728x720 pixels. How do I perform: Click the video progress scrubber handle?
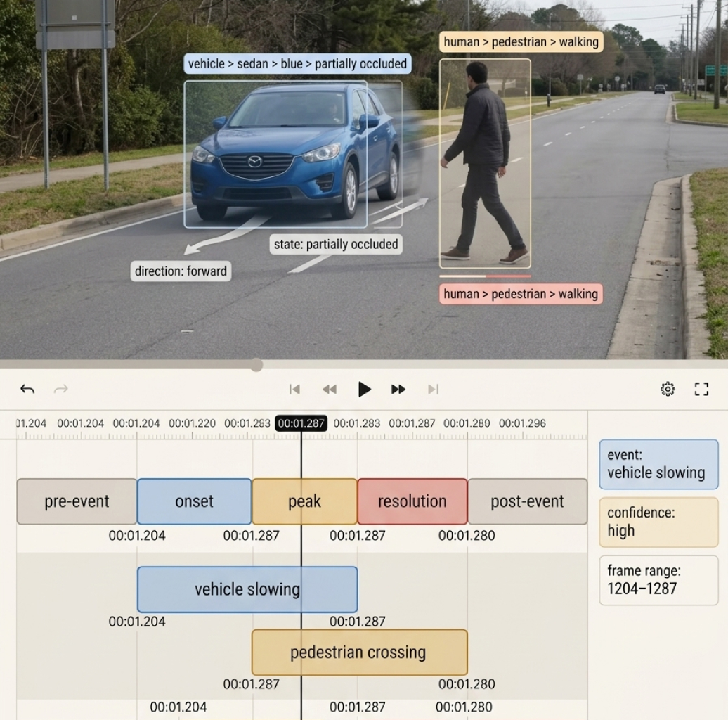click(256, 365)
